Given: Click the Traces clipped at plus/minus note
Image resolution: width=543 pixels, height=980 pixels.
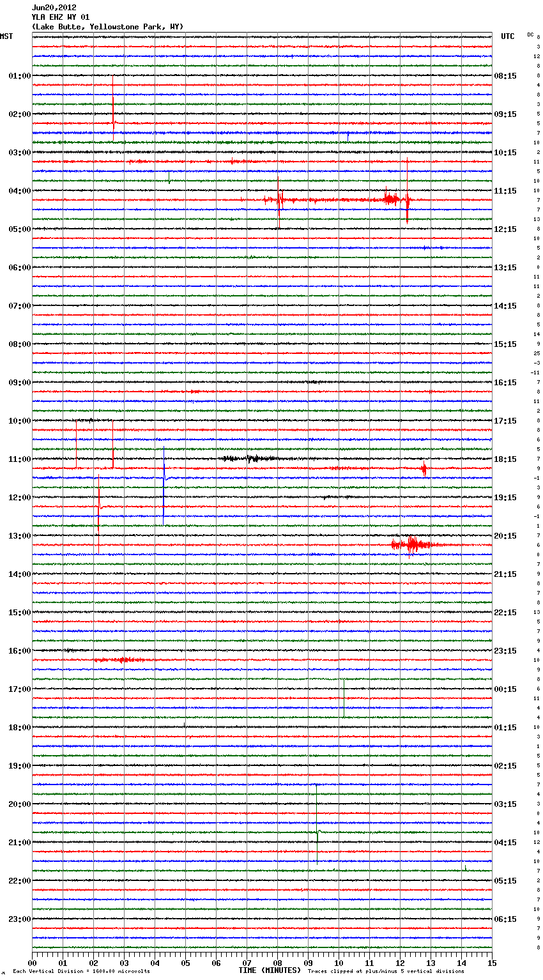Looking at the screenshot, I should click(386, 971).
